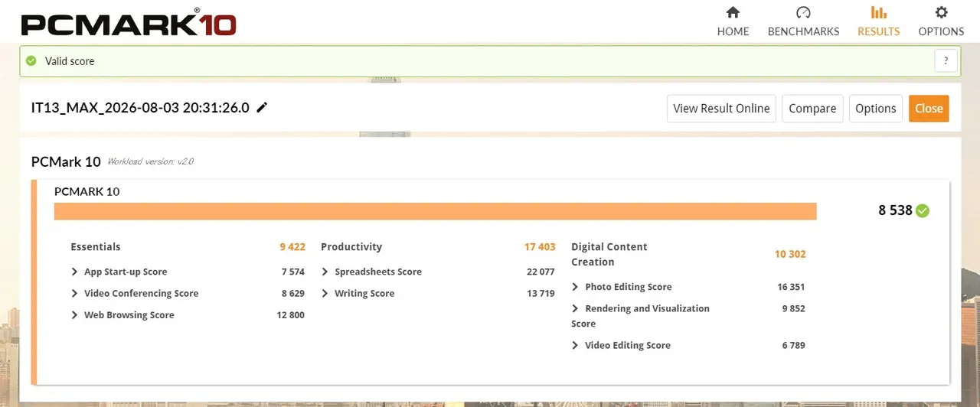Click the Valid score message text
The height and width of the screenshot is (407, 980).
pyautogui.click(x=70, y=61)
